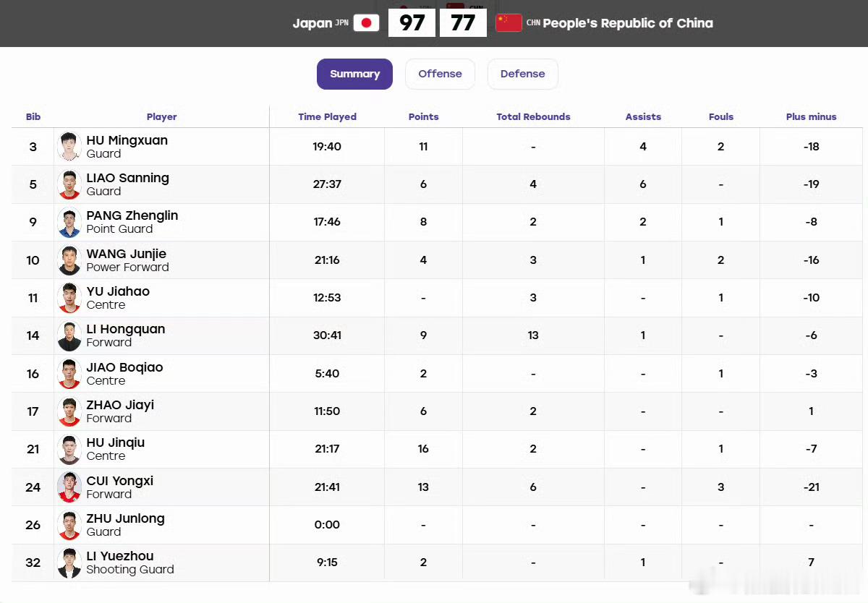This screenshot has width=868, height=603.
Task: Open PANG Zhenglin player link
Action: pos(132,215)
